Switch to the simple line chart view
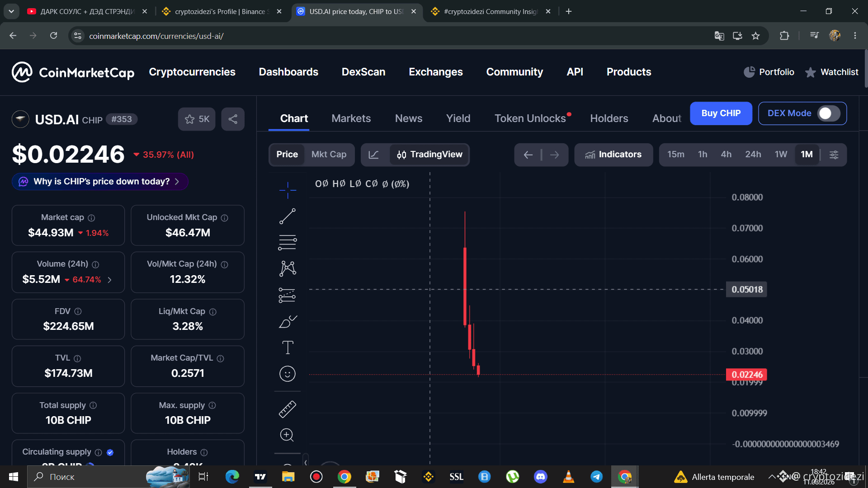This screenshot has height=488, width=868. click(x=374, y=155)
